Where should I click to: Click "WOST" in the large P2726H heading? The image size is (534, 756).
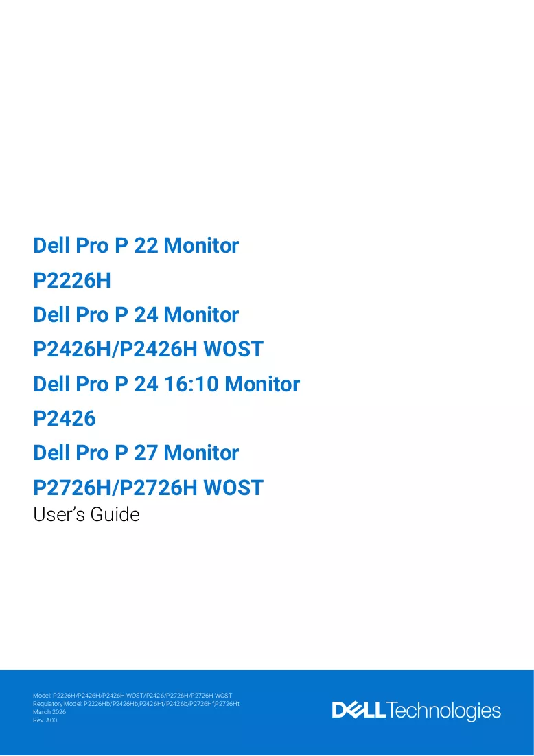coord(233,488)
